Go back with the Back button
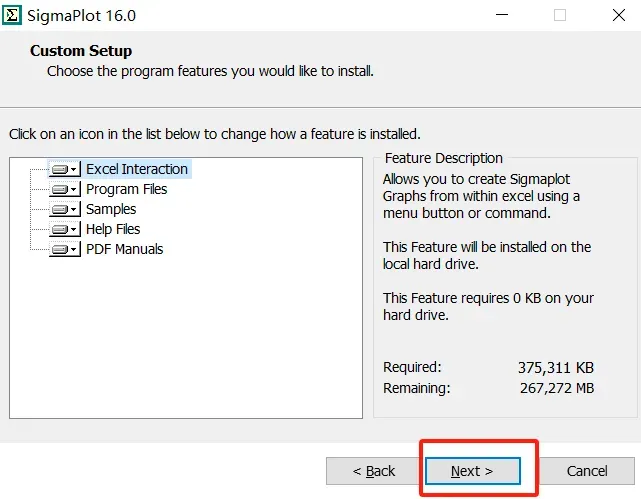Screen dimensions: 641x499 tap(374, 471)
